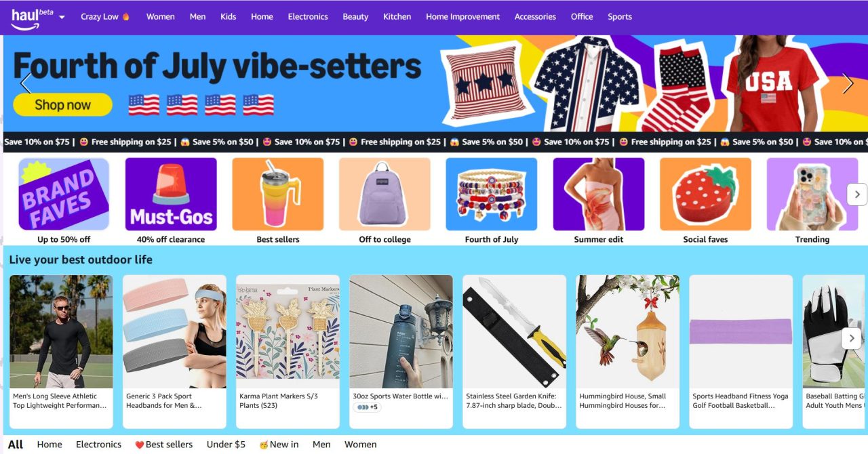Select the Best sellers tumbler tile
This screenshot has height=454, width=868.
(278, 201)
